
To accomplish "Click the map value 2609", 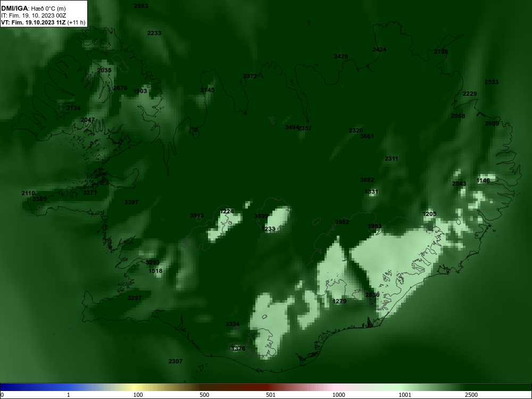I will tap(492, 123).
